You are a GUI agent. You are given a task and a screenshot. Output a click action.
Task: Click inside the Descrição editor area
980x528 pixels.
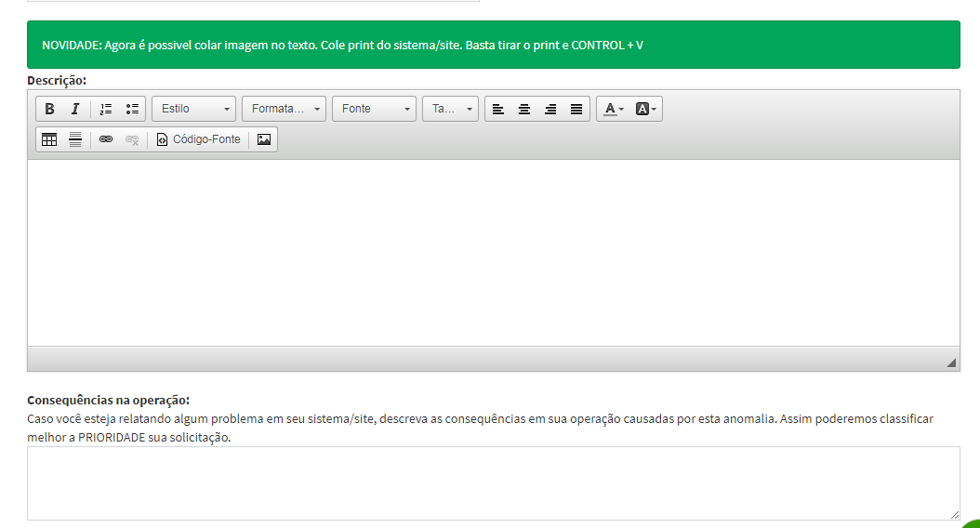coord(493,253)
